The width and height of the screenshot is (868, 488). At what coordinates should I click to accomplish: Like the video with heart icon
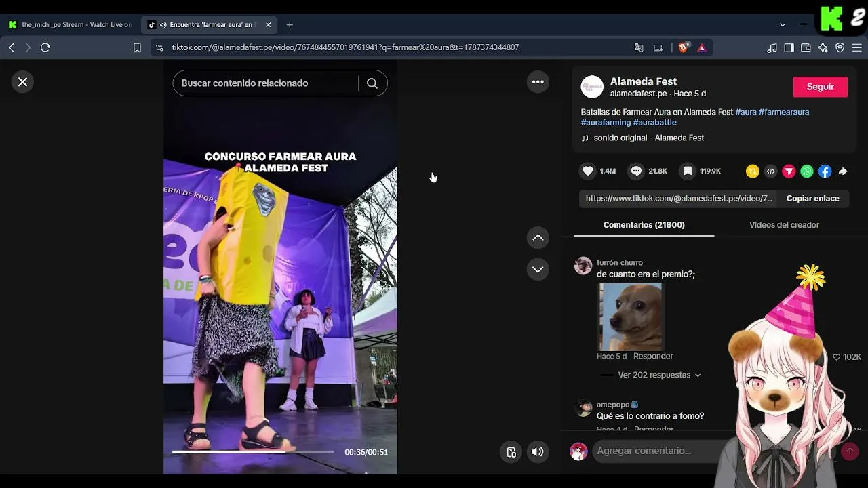(588, 171)
